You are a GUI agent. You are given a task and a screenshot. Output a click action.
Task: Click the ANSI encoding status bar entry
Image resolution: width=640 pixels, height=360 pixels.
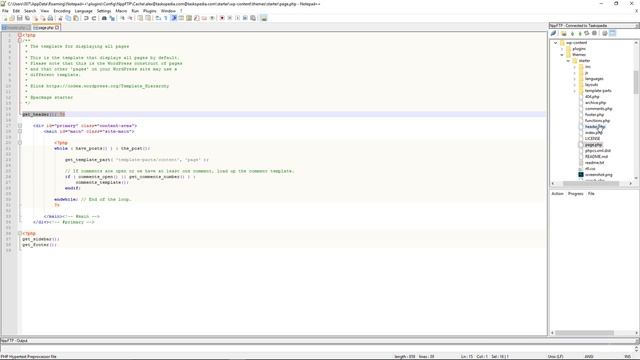pyautogui.click(x=589, y=357)
